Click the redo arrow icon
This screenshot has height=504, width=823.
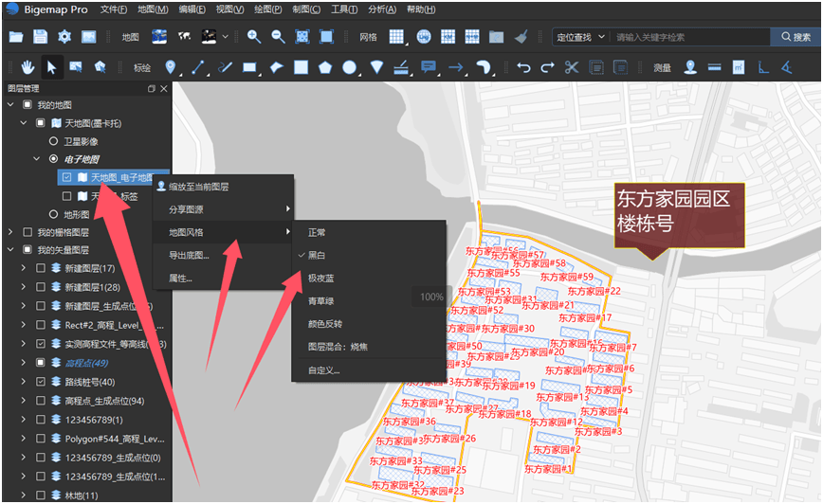click(547, 67)
